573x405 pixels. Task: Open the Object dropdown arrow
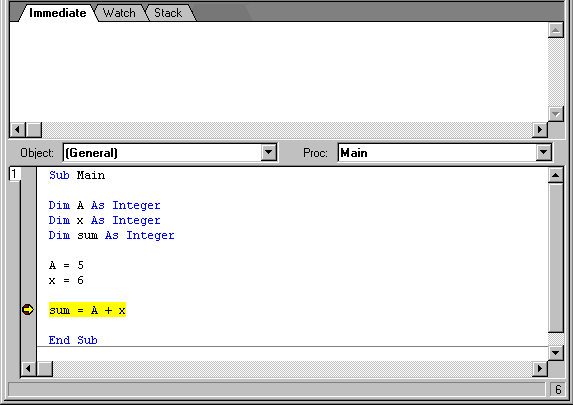click(x=269, y=152)
